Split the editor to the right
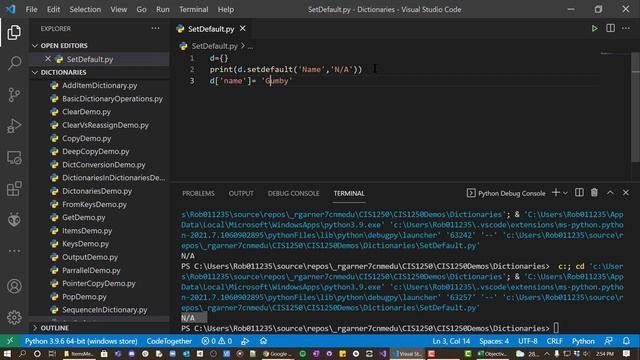 tap(610, 29)
